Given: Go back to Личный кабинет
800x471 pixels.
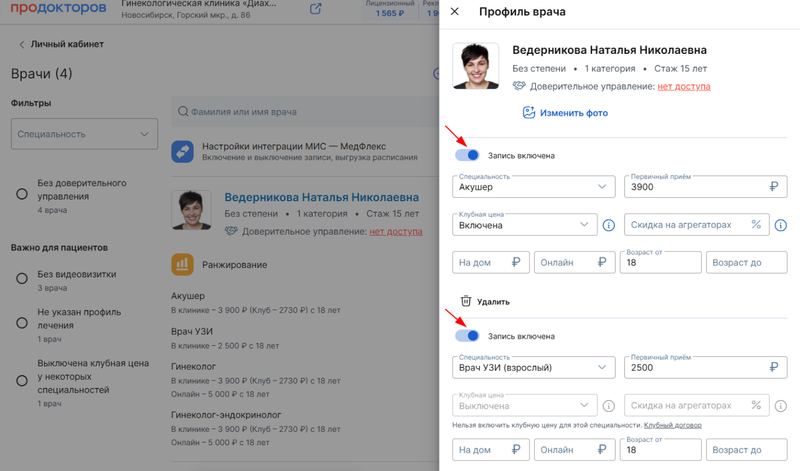Looking at the screenshot, I should [x=67, y=44].
